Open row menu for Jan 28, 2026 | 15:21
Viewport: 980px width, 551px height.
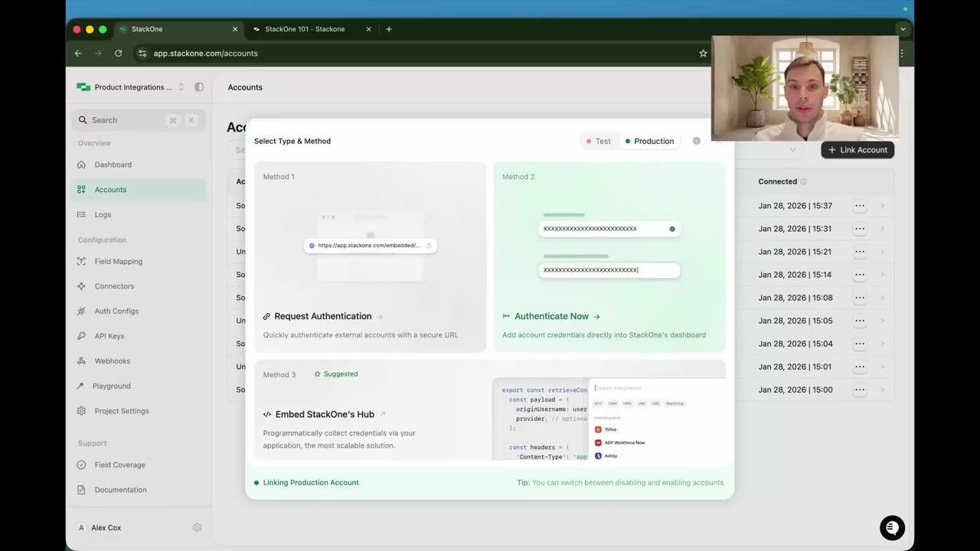point(860,252)
